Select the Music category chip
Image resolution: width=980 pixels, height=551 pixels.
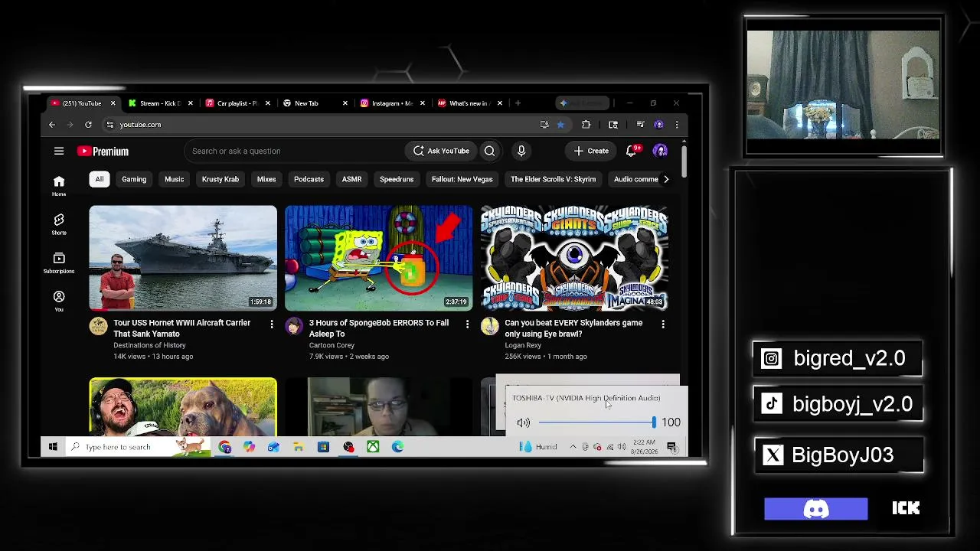[175, 179]
